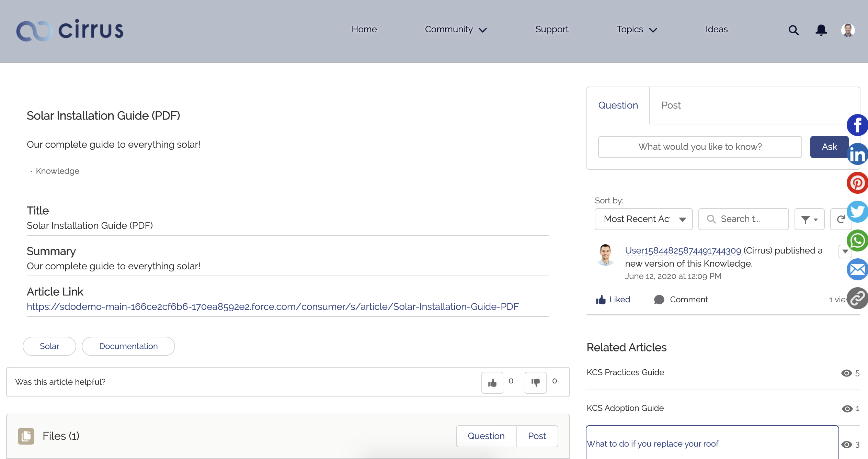This screenshot has height=459, width=868.
Task: Pin the article to Pinterest
Action: (857, 183)
